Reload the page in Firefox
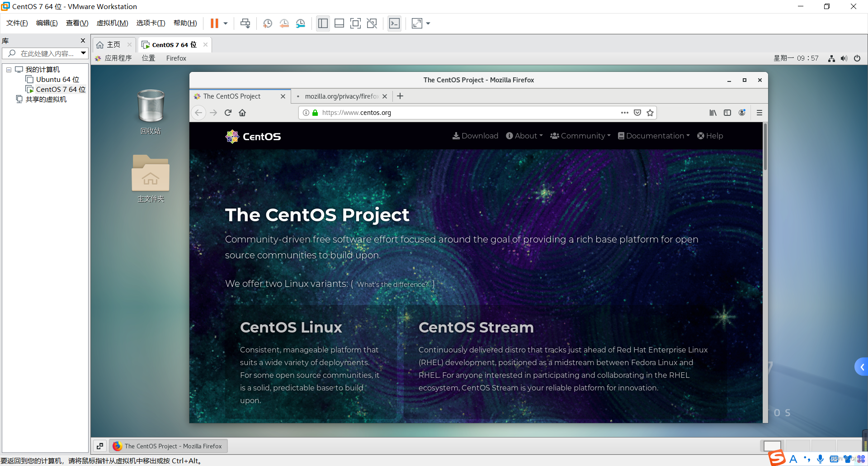This screenshot has width=868, height=466. tap(228, 113)
